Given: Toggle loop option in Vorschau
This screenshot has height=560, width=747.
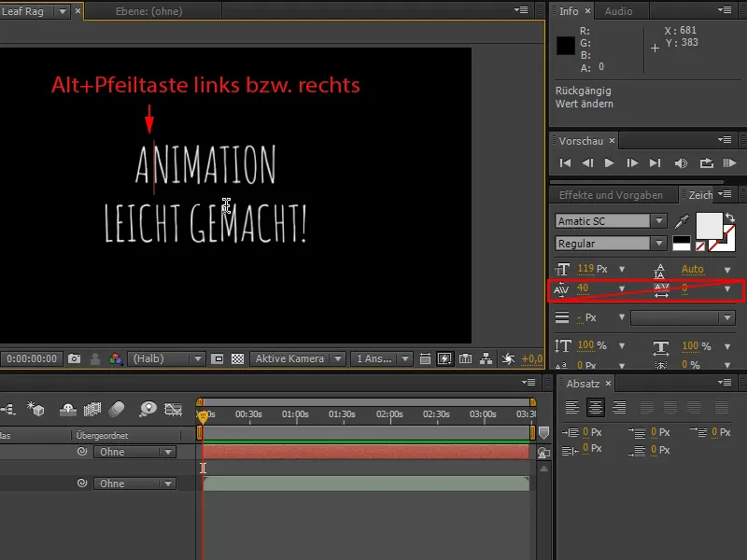Looking at the screenshot, I should [706, 162].
